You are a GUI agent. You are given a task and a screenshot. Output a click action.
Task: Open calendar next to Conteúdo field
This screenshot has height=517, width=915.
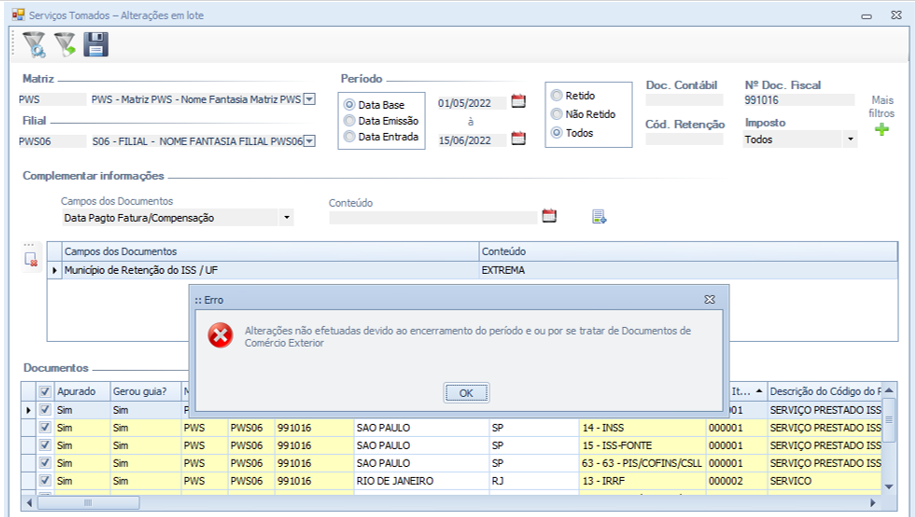(548, 216)
